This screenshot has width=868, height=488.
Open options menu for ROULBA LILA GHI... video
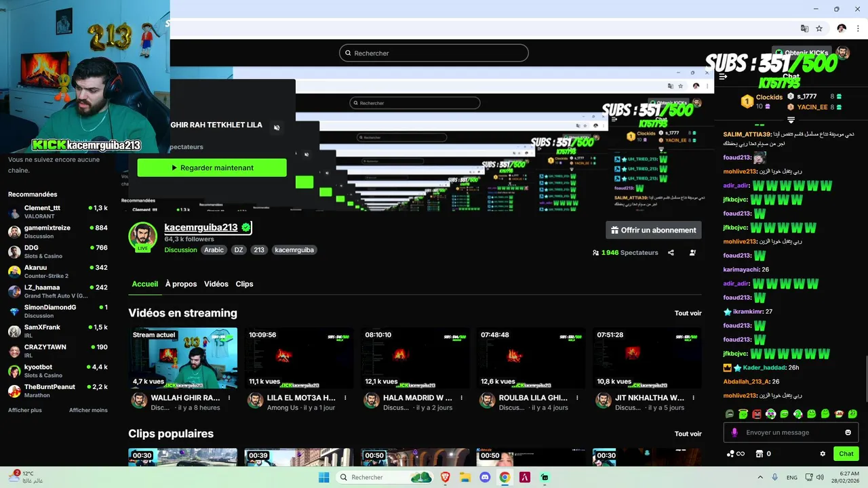pyautogui.click(x=577, y=398)
